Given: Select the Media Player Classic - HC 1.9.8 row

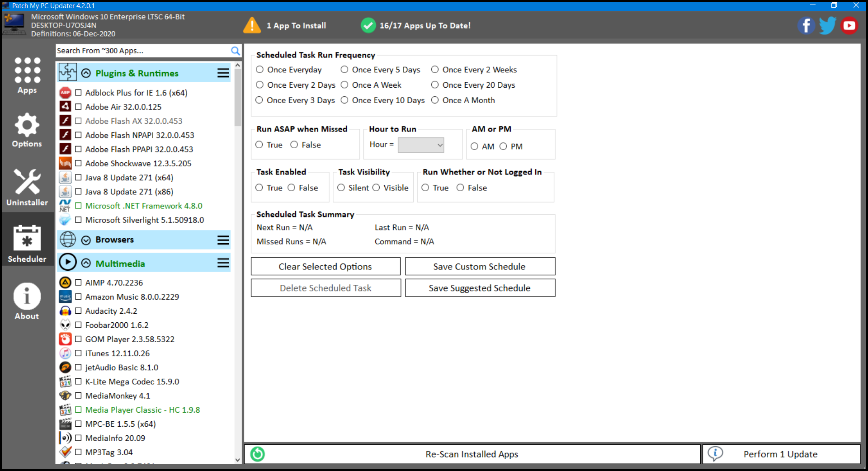Looking at the screenshot, I should (x=143, y=410).
